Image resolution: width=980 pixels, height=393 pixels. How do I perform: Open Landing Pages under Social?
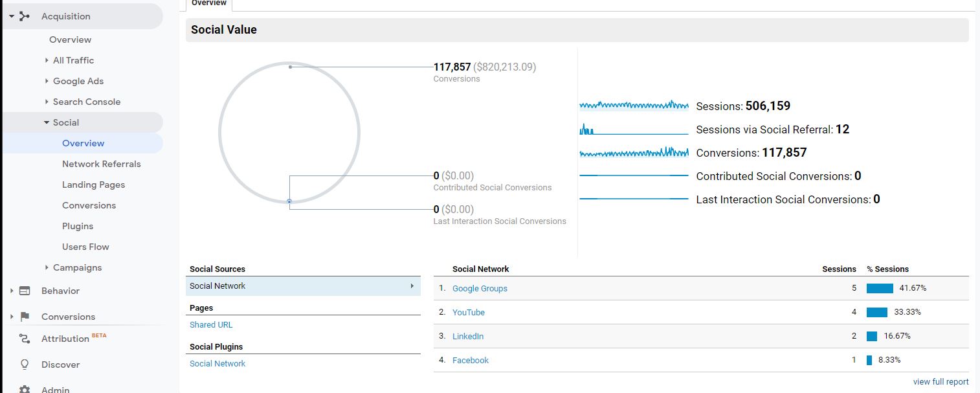(93, 185)
